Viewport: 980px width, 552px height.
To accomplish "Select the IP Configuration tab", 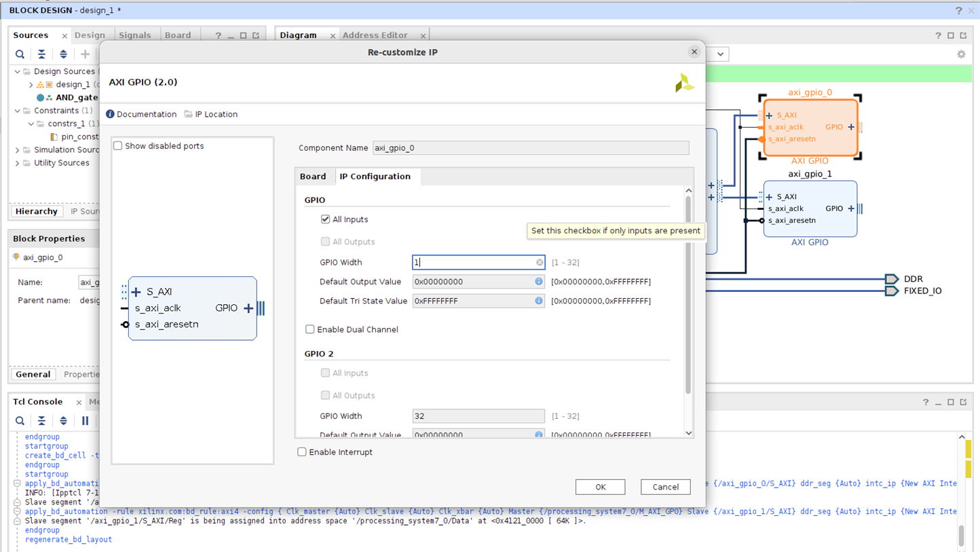I will [x=375, y=177].
